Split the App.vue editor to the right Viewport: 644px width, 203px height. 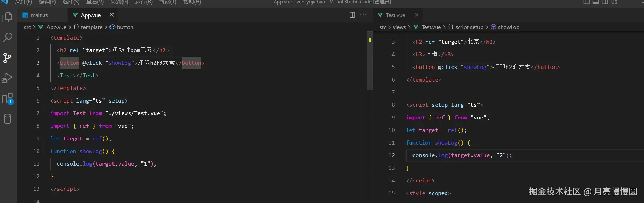pyautogui.click(x=352, y=15)
